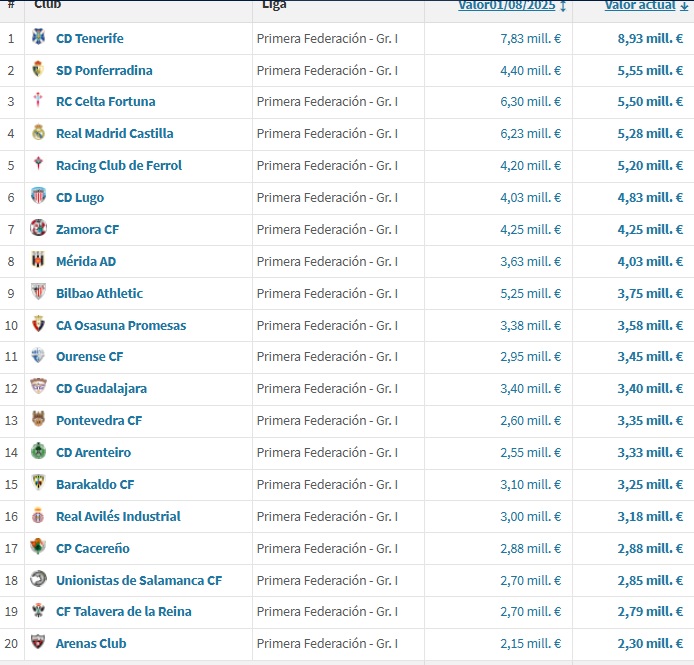Click the Pontevedra CF crest icon
Image resolution: width=694 pixels, height=665 pixels.
38,420
